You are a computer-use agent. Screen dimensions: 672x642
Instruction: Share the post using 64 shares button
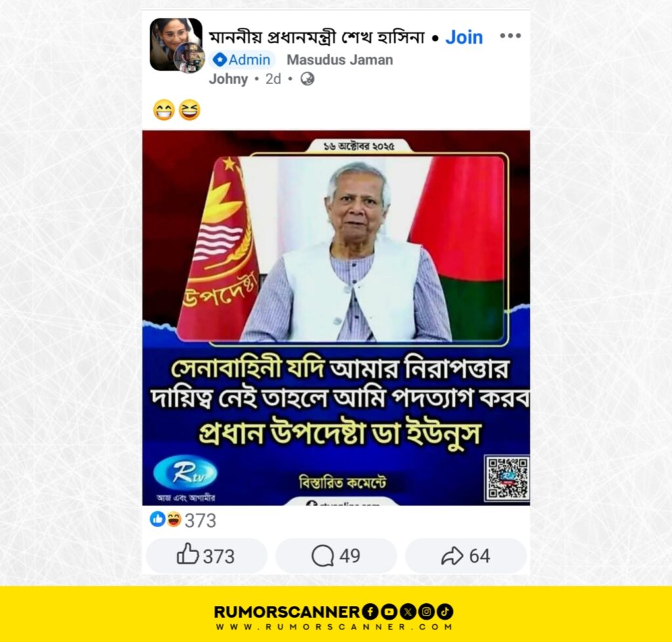click(x=466, y=556)
